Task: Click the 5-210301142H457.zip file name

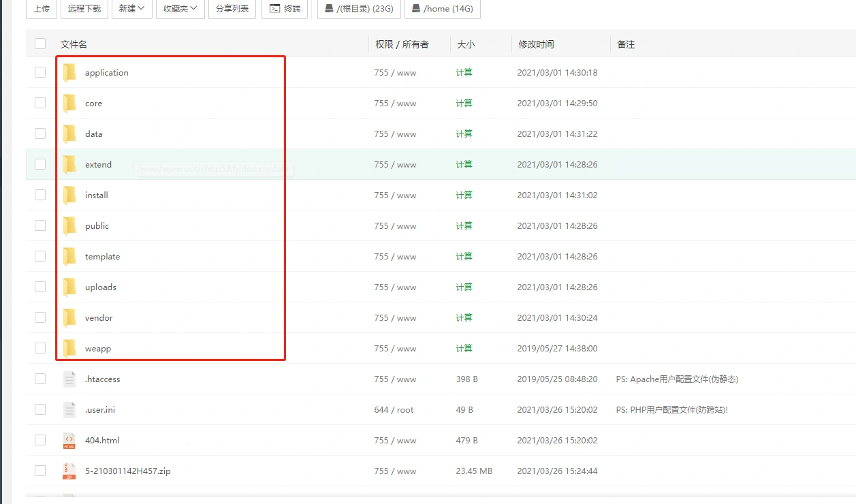Action: (128, 471)
